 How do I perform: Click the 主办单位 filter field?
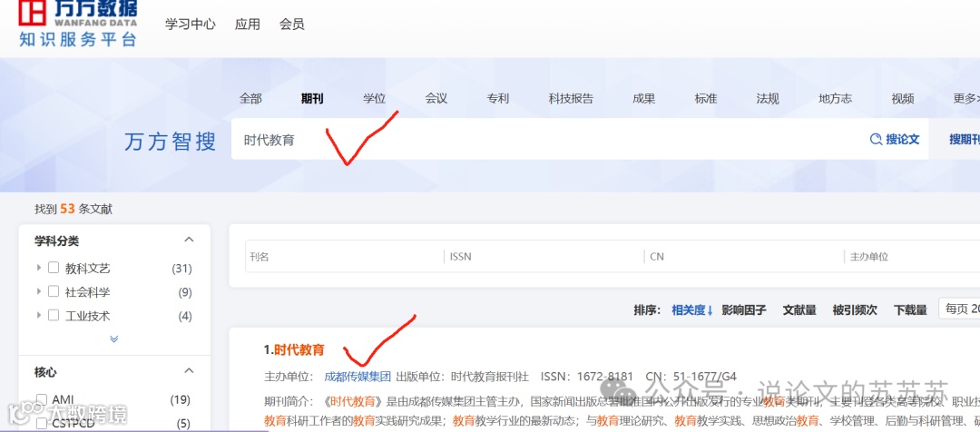click(913, 256)
